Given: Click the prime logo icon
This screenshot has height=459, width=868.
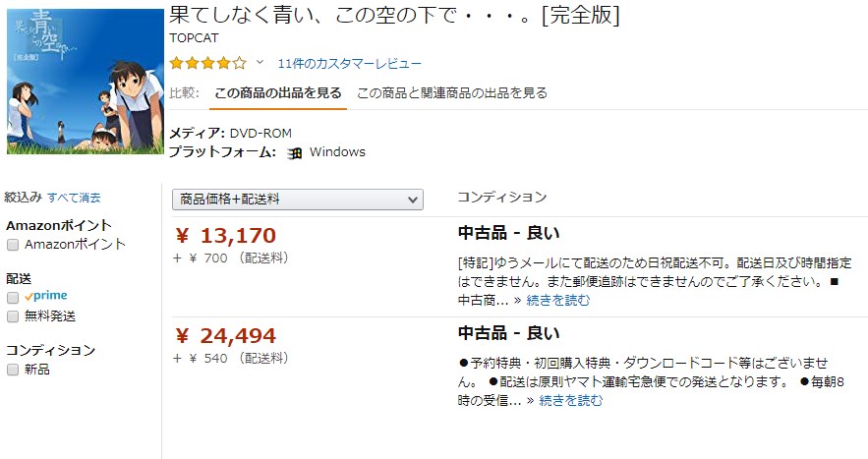Looking at the screenshot, I should 46,296.
